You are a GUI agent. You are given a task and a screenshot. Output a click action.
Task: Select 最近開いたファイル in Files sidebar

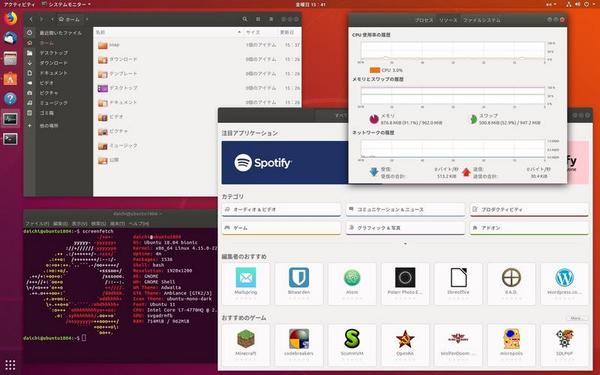(60, 33)
